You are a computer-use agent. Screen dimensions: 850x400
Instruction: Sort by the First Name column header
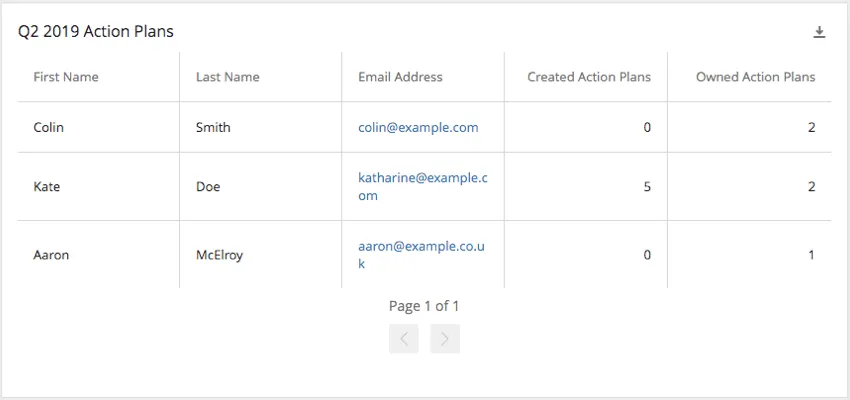pyautogui.click(x=66, y=77)
